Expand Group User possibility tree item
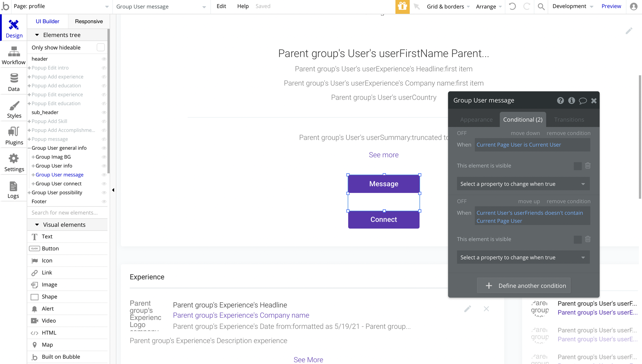This screenshot has height=364, width=642. click(x=29, y=193)
